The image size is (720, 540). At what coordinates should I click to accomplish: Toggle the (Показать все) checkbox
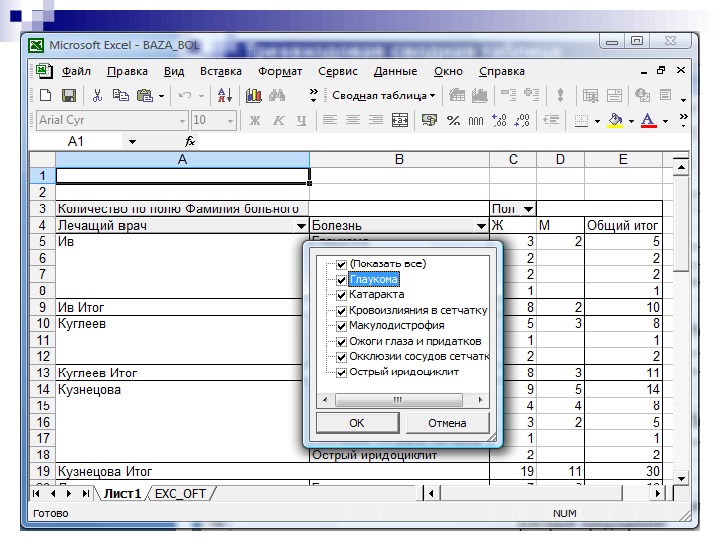pos(341,264)
